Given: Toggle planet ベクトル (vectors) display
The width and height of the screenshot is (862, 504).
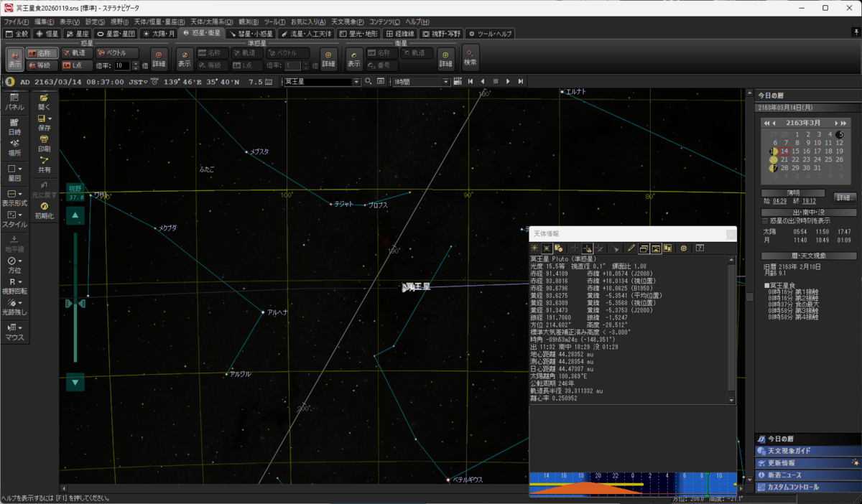Looking at the screenshot, I should tap(117, 53).
